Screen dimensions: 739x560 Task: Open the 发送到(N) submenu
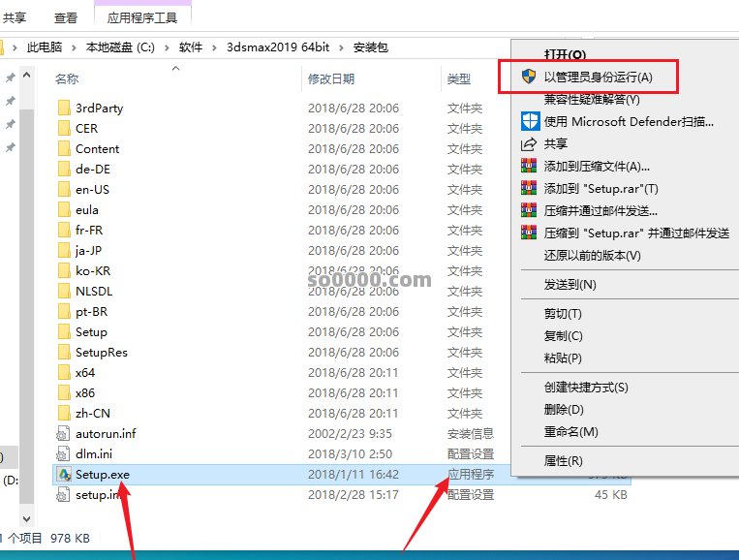click(x=570, y=284)
